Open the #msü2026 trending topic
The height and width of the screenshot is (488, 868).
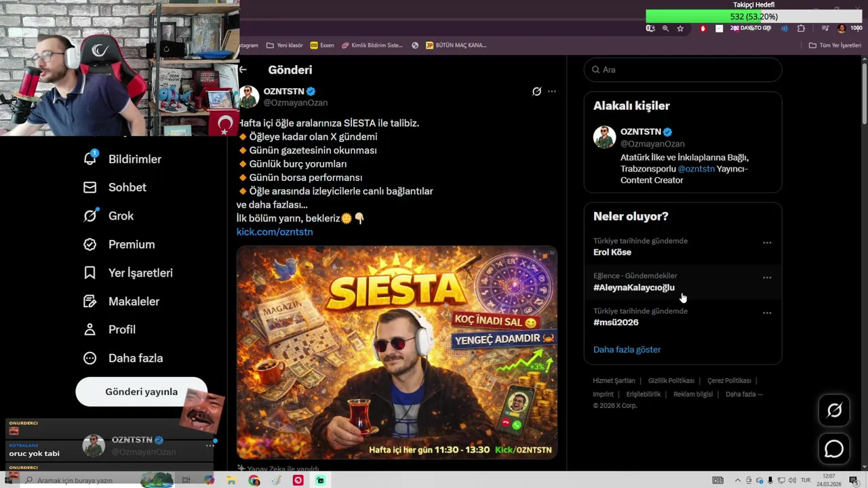[x=682, y=317]
